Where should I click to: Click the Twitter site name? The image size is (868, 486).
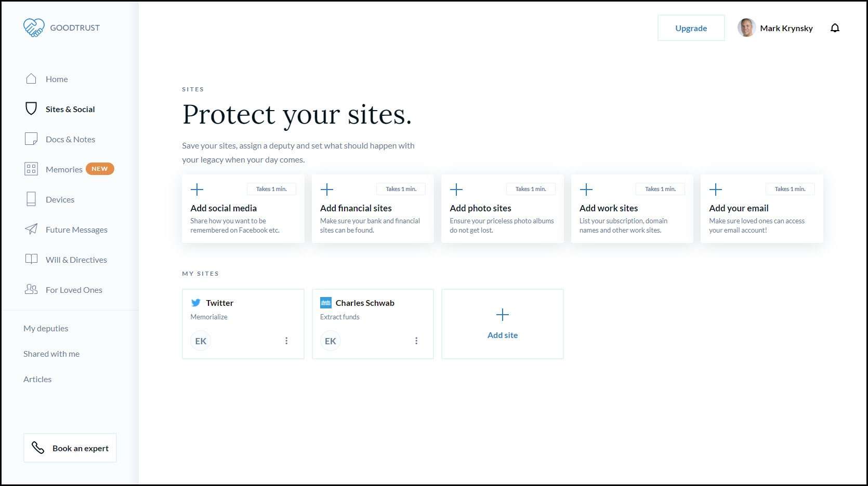pyautogui.click(x=219, y=303)
